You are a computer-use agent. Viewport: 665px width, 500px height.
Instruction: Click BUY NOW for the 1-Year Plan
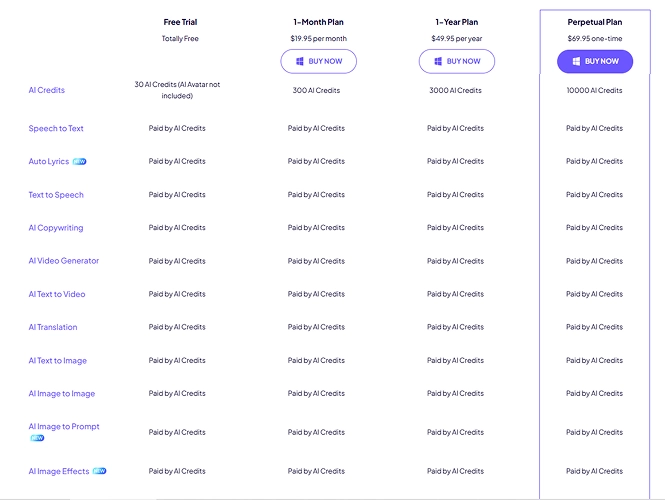(456, 61)
